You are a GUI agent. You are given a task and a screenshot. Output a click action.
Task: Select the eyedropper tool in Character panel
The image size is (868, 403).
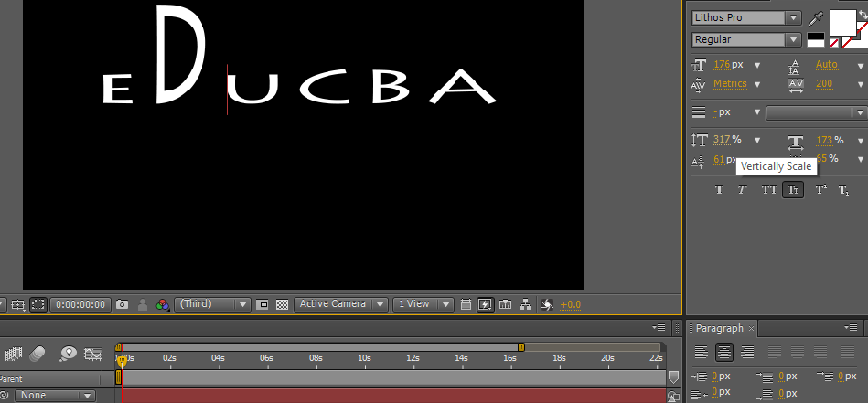click(x=815, y=19)
